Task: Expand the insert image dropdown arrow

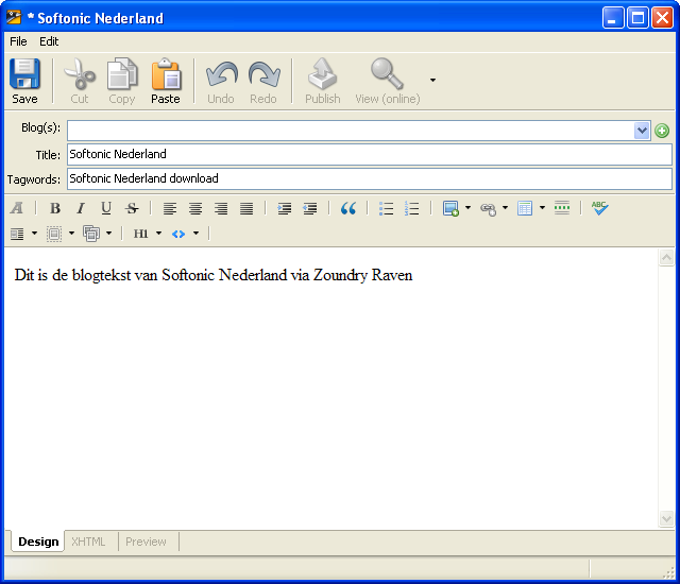Action: 468,208
